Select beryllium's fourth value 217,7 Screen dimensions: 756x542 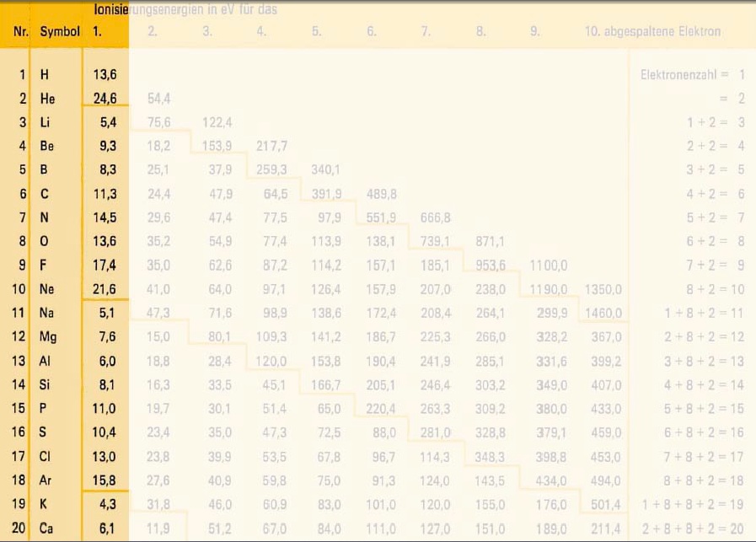pos(272,146)
